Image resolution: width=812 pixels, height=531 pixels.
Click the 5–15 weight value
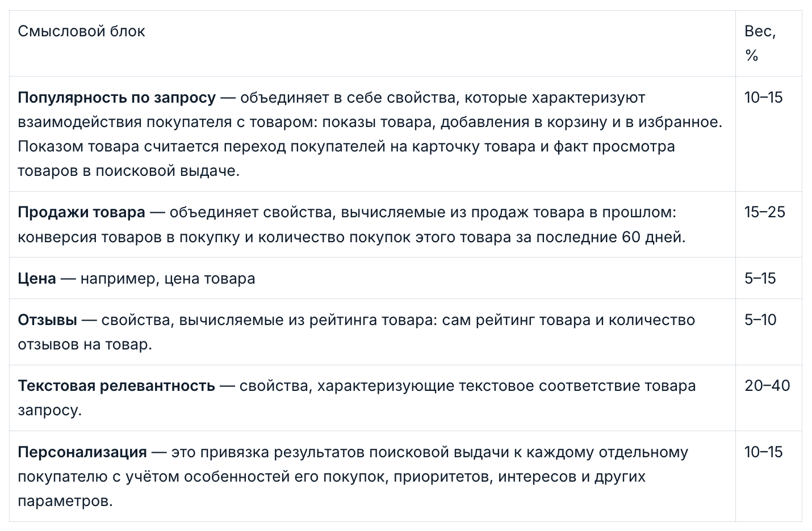coord(760,279)
